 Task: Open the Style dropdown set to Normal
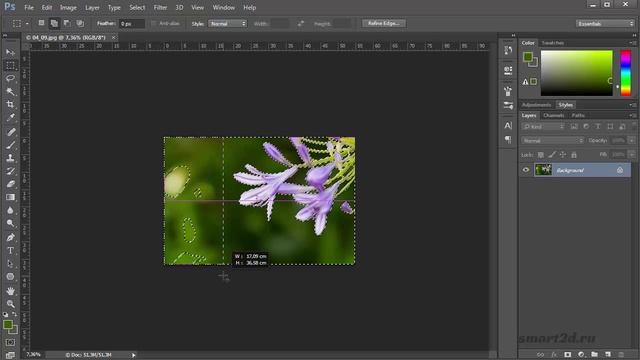[x=227, y=24]
